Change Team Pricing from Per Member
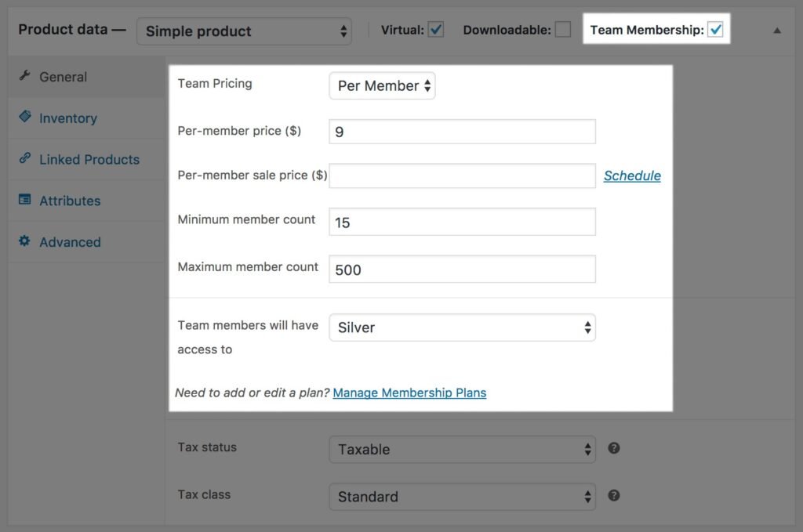 (x=382, y=85)
